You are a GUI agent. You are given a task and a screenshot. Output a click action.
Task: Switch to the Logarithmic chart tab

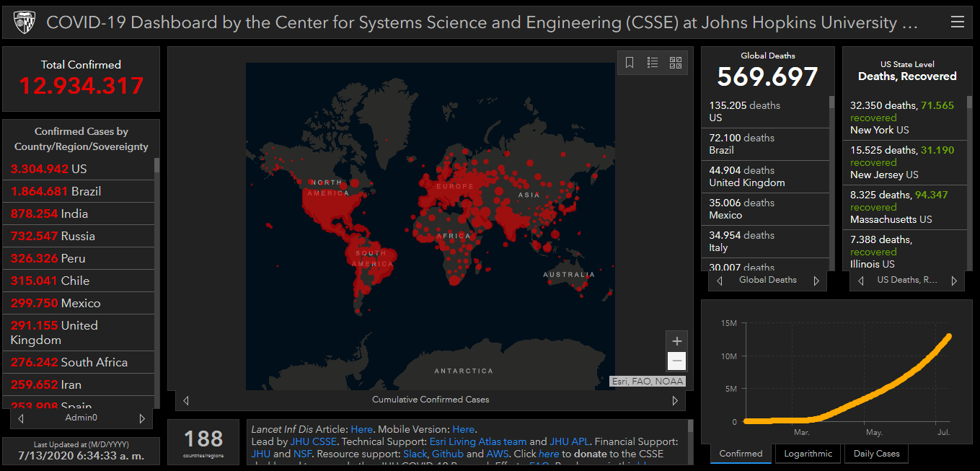point(808,454)
